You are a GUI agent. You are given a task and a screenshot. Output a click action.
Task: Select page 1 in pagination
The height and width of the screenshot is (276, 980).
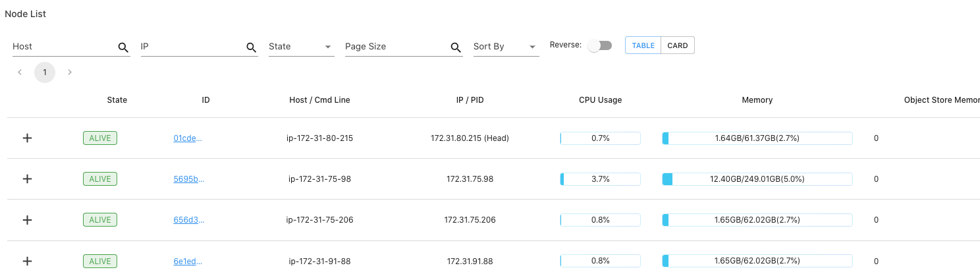[x=45, y=72]
